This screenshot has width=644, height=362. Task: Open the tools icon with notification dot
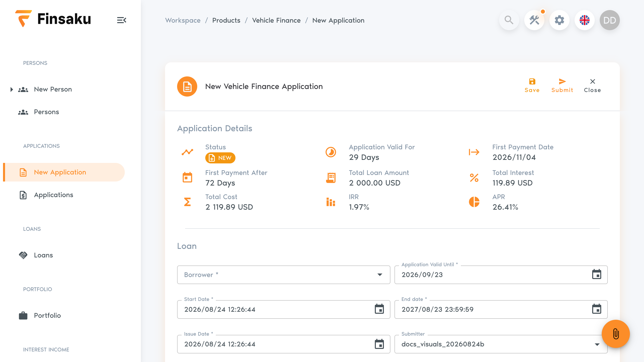coord(534,20)
